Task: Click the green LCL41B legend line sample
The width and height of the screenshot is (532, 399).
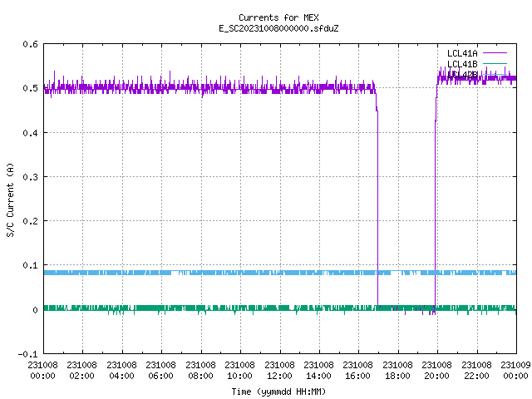Action: 495,64
